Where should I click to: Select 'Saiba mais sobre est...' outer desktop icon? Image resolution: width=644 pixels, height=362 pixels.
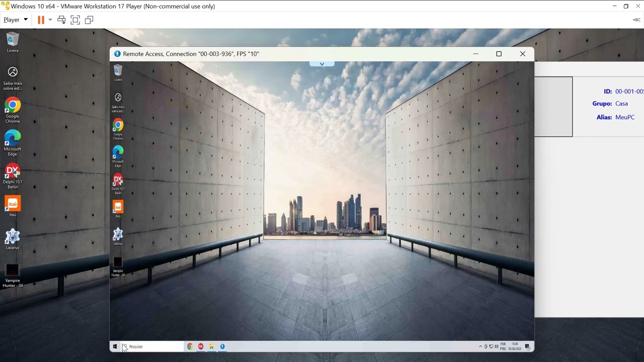[13, 79]
